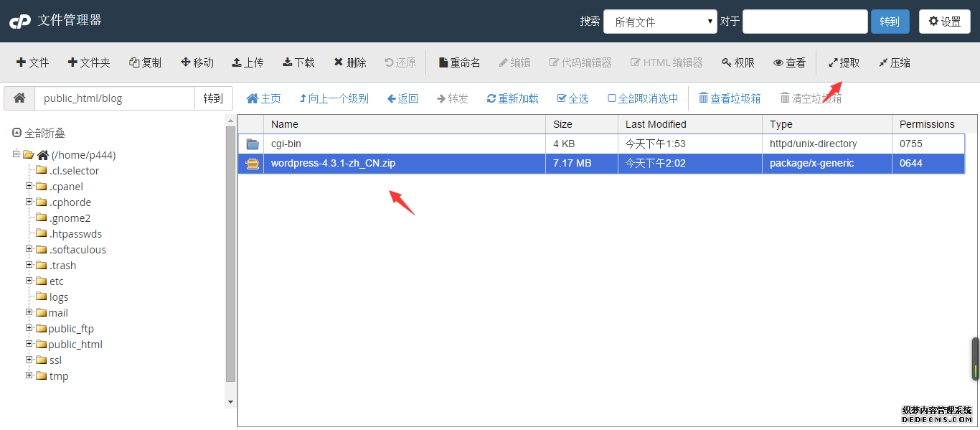Sort by the Permissions column header
Screen dimensions: 980x430
[929, 124]
